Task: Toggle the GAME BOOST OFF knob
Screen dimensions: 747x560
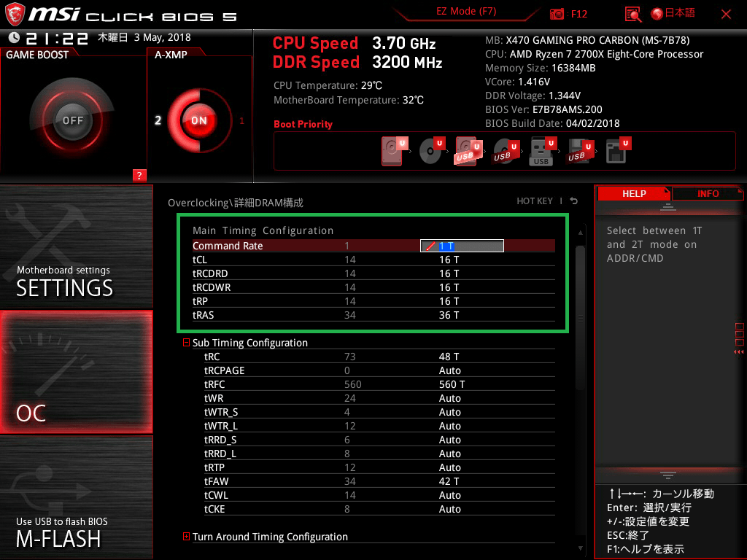Action: tap(72, 120)
